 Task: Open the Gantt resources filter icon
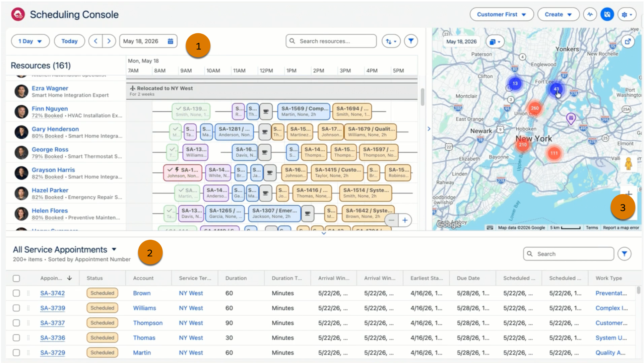pos(411,41)
